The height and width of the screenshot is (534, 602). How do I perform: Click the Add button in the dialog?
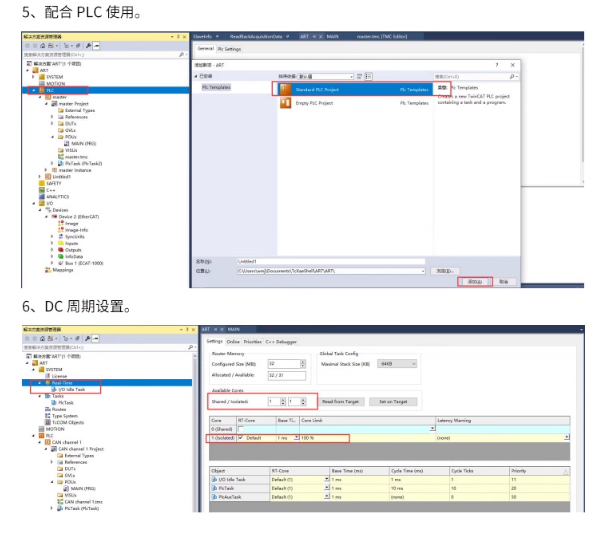click(x=475, y=281)
